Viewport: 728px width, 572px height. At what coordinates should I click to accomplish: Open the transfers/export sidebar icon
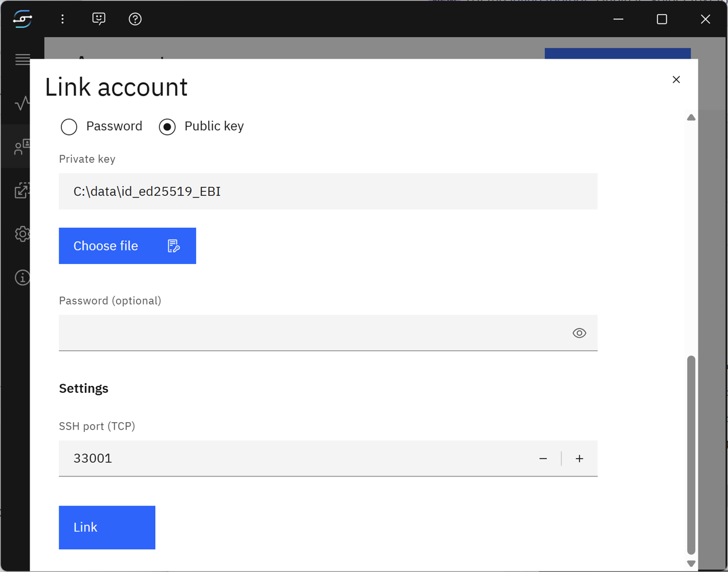pyautogui.click(x=22, y=191)
